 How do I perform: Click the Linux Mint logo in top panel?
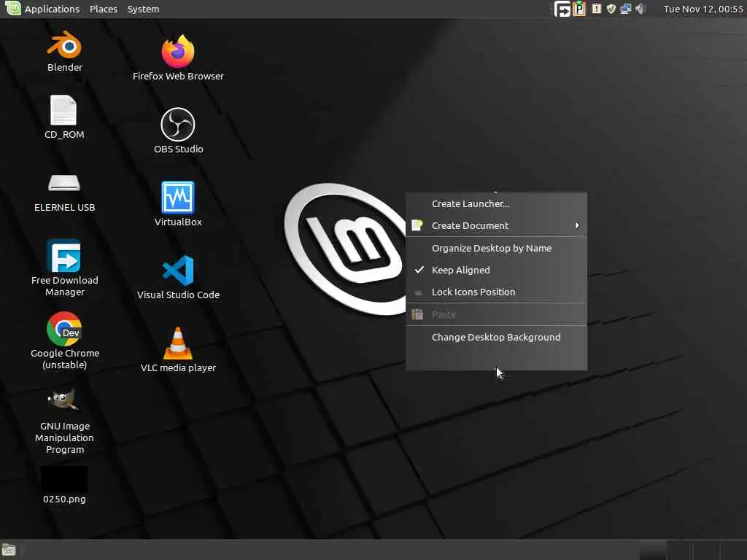(x=13, y=8)
